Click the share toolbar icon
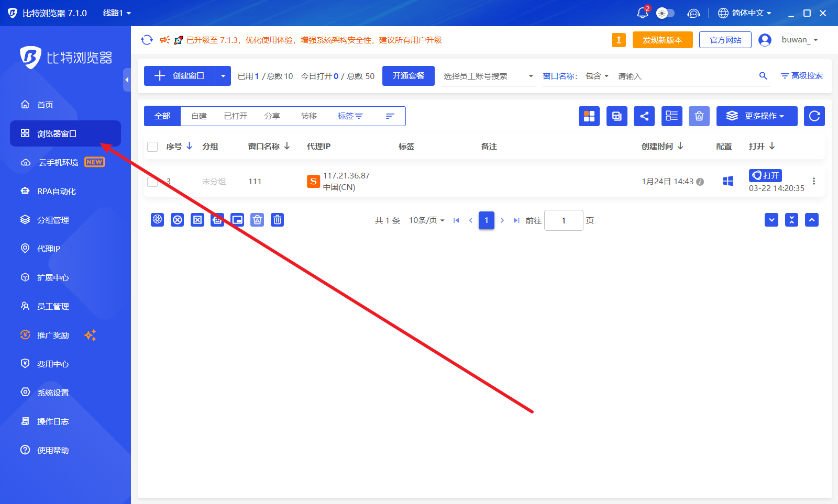Screen dimensions: 838x504 click(644, 116)
